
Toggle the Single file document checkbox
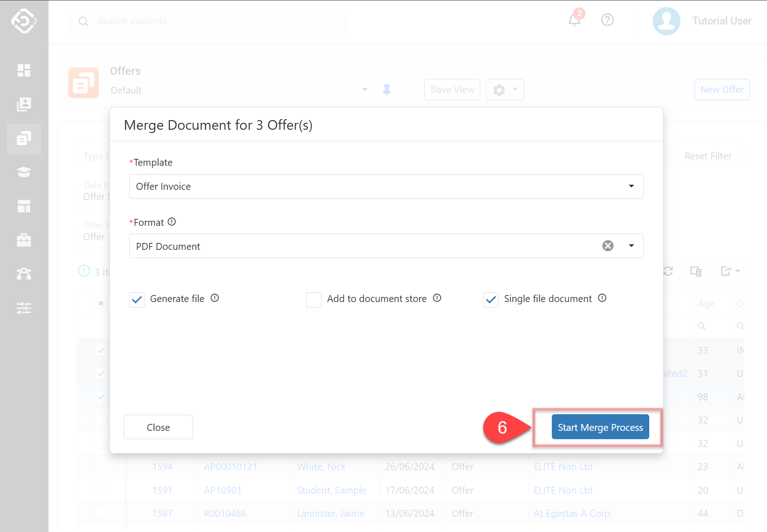tap(491, 300)
